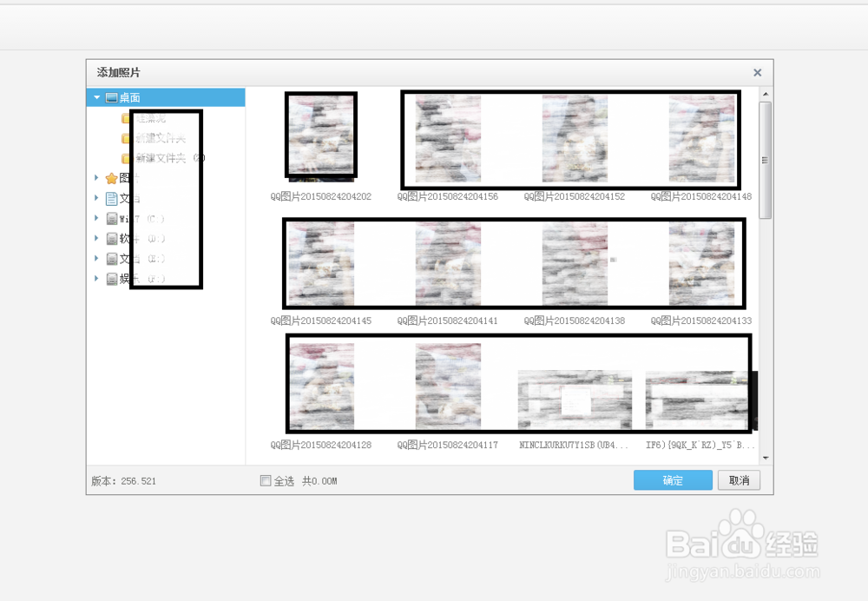This screenshot has width=868, height=601.
Task: Click the (E:) drive icon
Action: 111,259
